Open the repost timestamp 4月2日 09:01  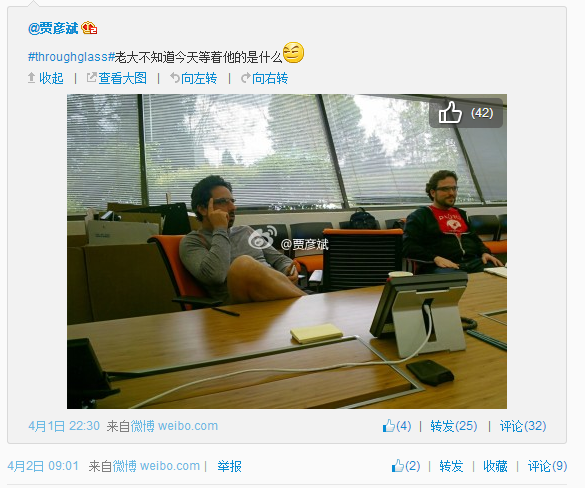click(43, 466)
